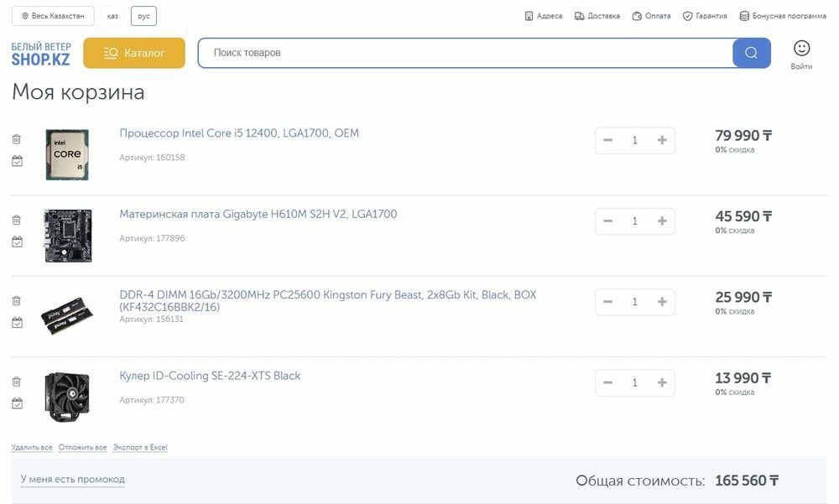Decrease quantity of Kingston Fury Beast memory
The width and height of the screenshot is (839, 504).
[607, 302]
